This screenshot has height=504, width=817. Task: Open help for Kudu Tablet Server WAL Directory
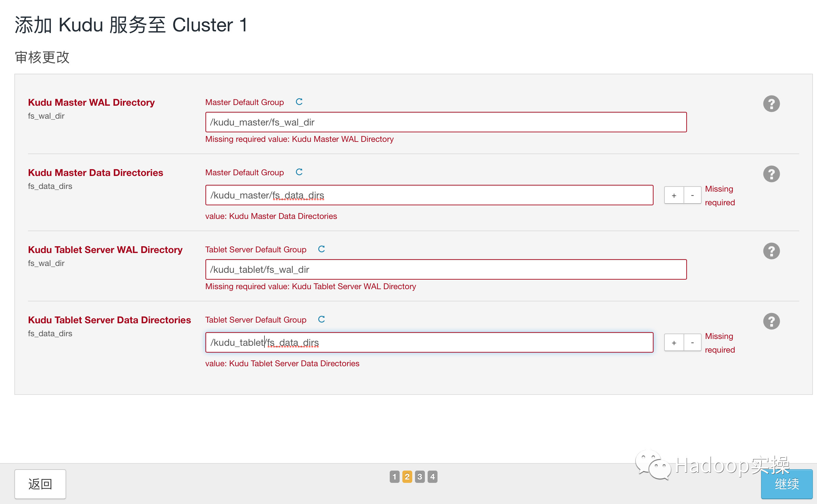click(771, 251)
